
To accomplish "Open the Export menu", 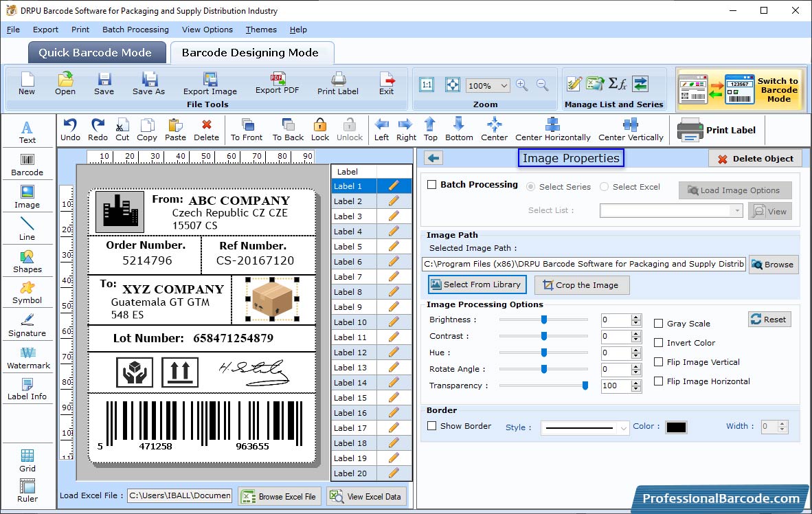I will [45, 30].
